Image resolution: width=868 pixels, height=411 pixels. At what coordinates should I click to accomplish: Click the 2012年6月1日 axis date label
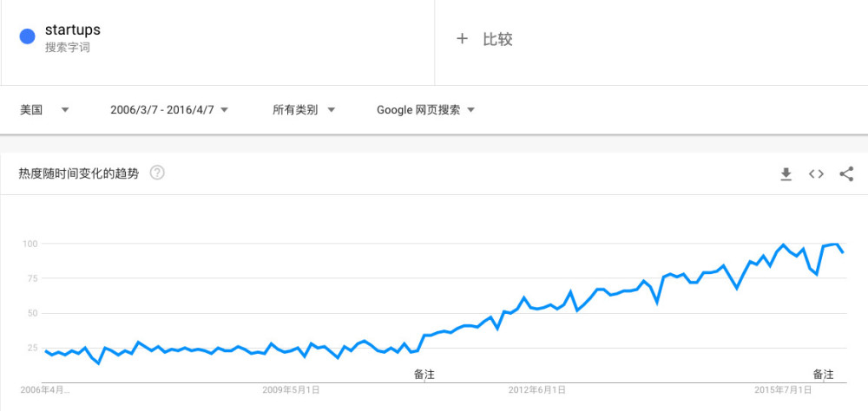pyautogui.click(x=536, y=390)
